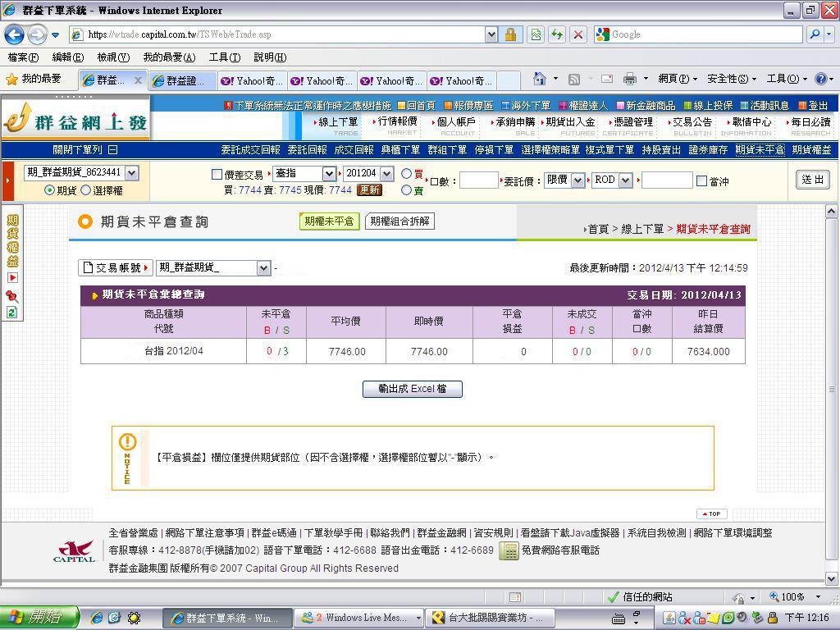Screen dimensions: 840x630
Task: Click the small TOP arrow button
Action: (x=711, y=514)
